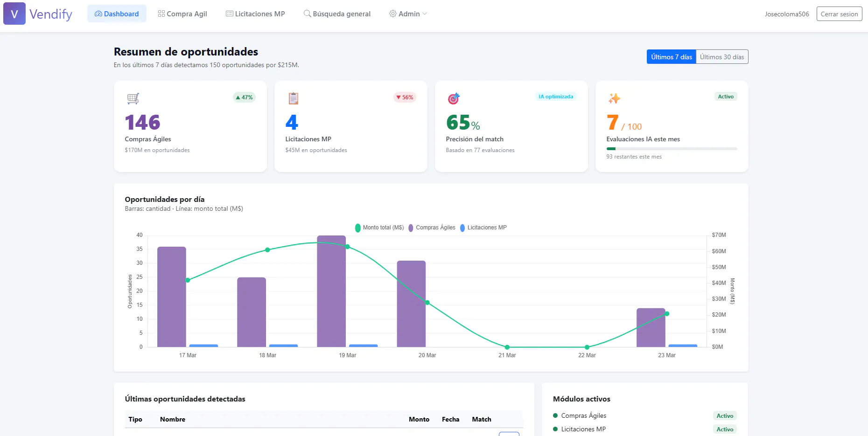Toggle Compras Ágiles legend series
868x436 pixels.
pyautogui.click(x=432, y=228)
